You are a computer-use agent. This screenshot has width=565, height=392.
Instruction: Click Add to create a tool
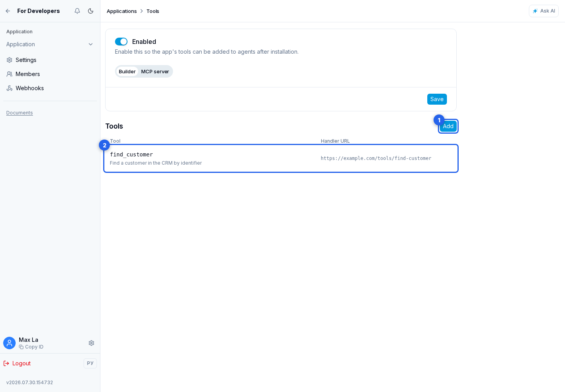tap(448, 126)
